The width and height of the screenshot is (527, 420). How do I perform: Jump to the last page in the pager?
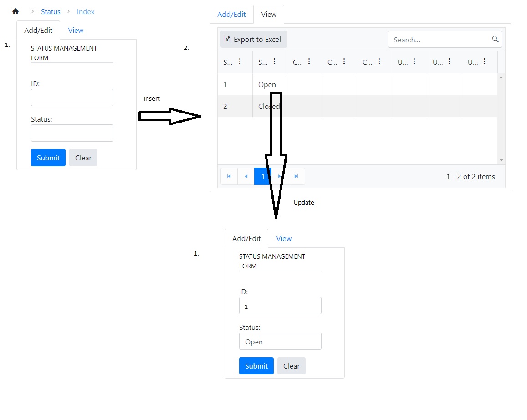(x=297, y=176)
